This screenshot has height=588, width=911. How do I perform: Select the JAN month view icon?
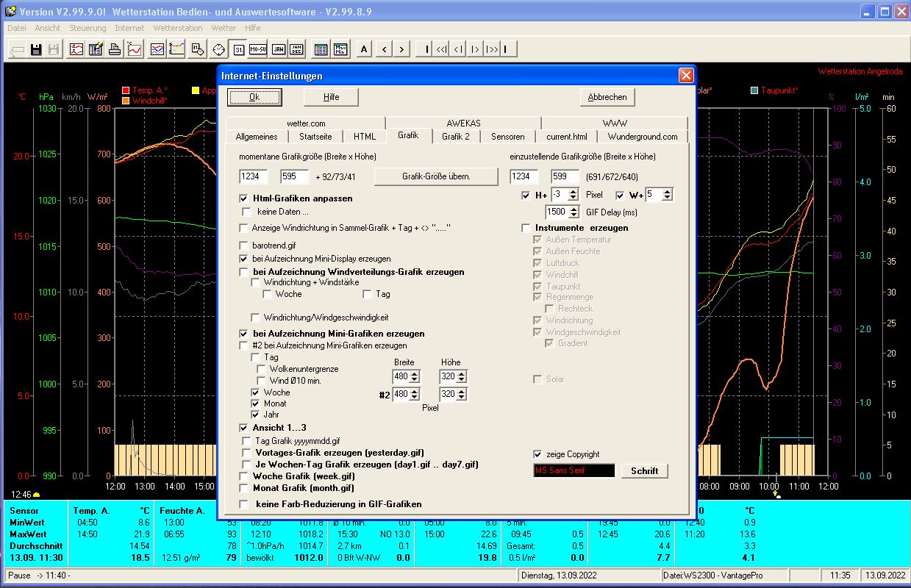click(278, 49)
